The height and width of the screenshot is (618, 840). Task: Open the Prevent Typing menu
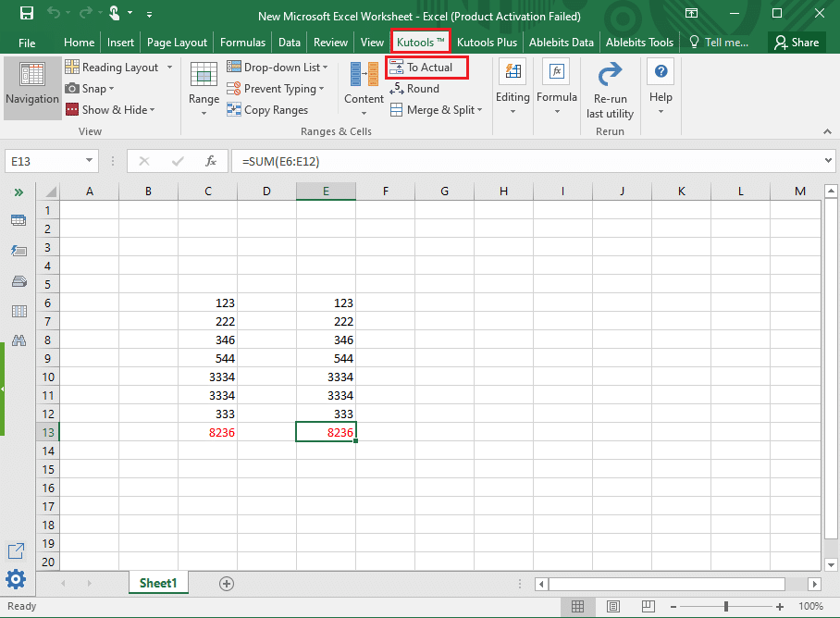point(276,89)
